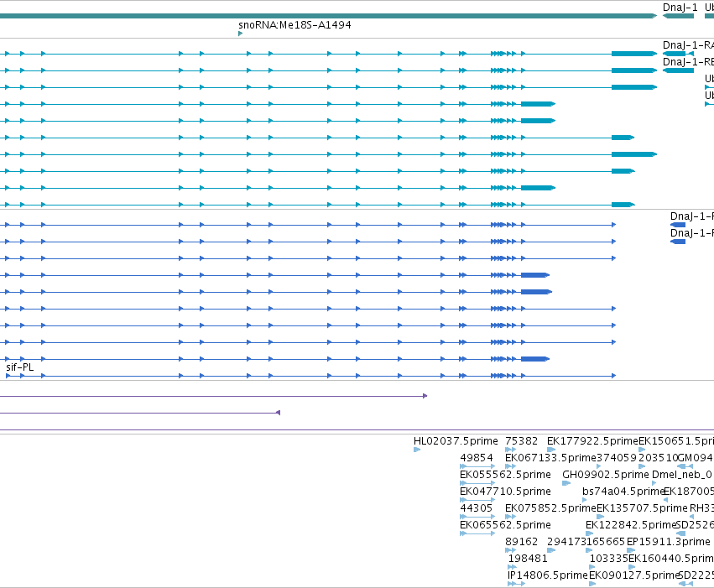This screenshot has width=714, height=588.
Task: Select the DnaJ-1-RA transcript glyph
Action: [678, 54]
